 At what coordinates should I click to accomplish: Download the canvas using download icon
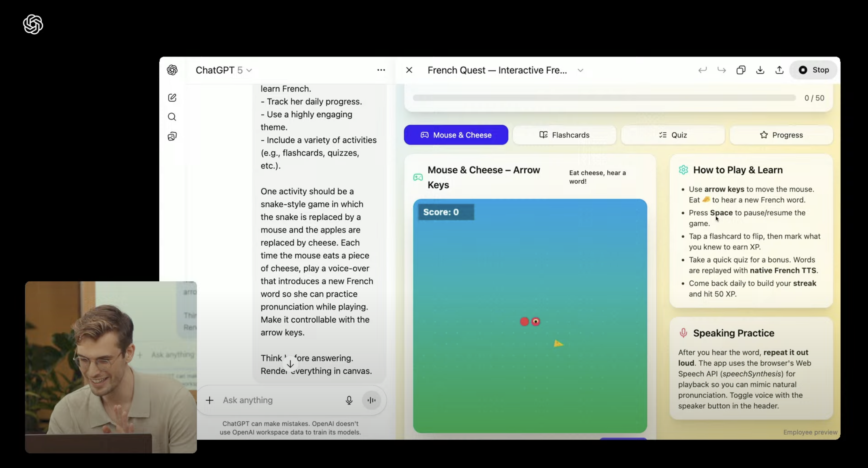(760, 70)
